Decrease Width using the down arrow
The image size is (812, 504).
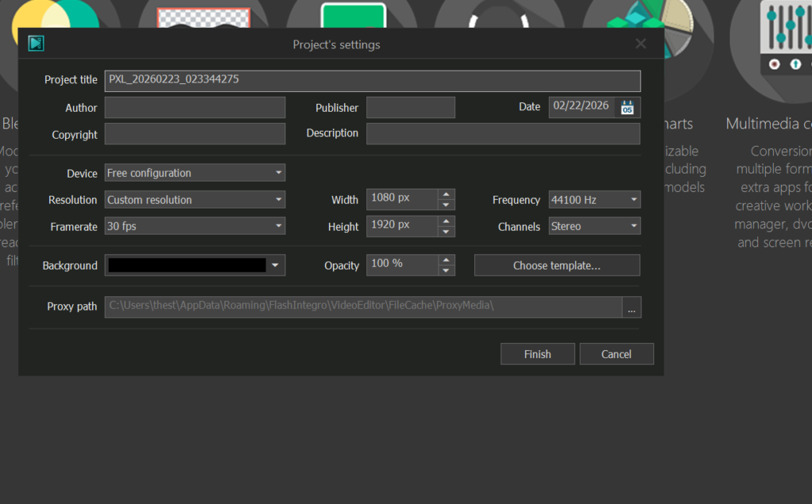coord(447,204)
